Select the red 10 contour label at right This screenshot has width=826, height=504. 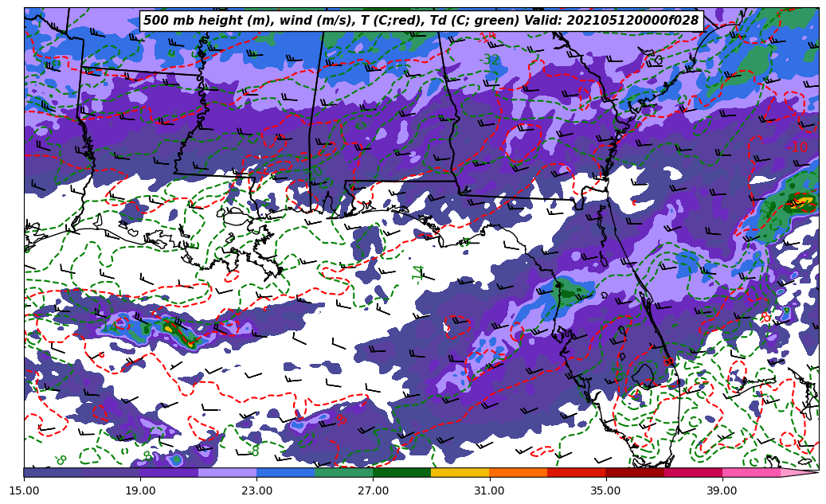[799, 147]
